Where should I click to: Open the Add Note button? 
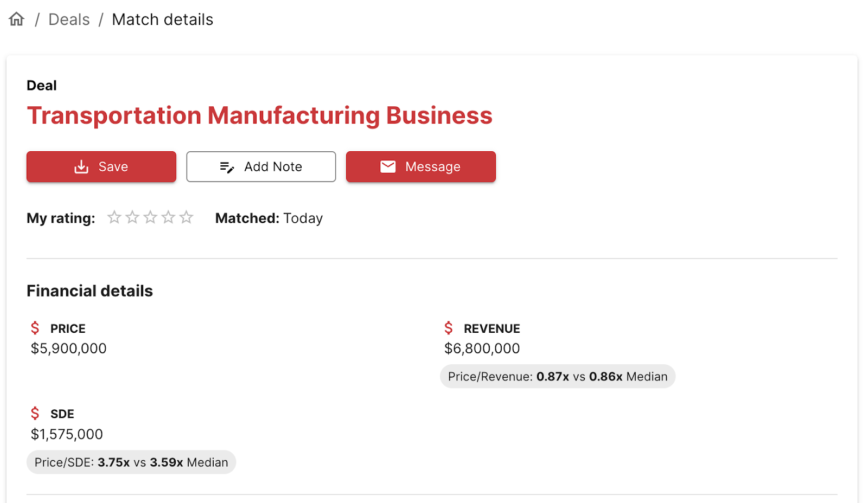pos(261,166)
